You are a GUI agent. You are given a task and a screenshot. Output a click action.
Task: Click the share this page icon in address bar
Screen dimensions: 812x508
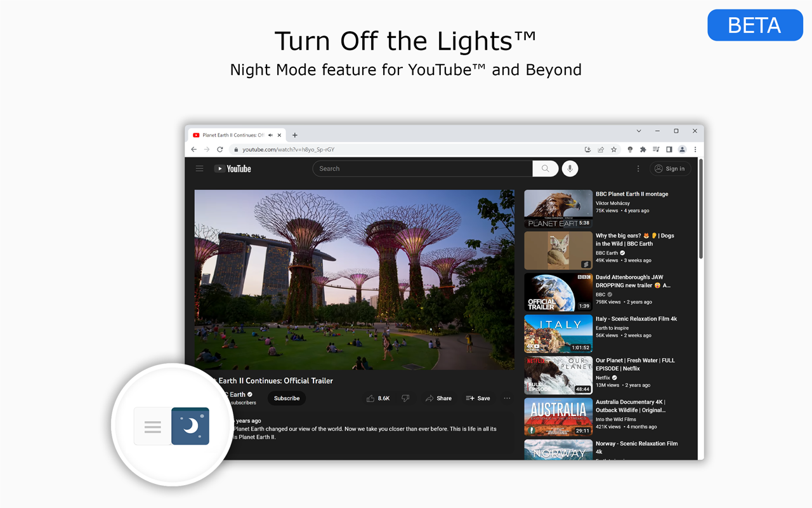601,150
